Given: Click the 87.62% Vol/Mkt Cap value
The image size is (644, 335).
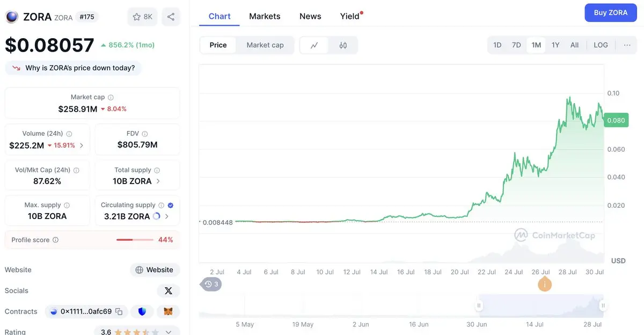Looking at the screenshot, I should pyautogui.click(x=47, y=181).
